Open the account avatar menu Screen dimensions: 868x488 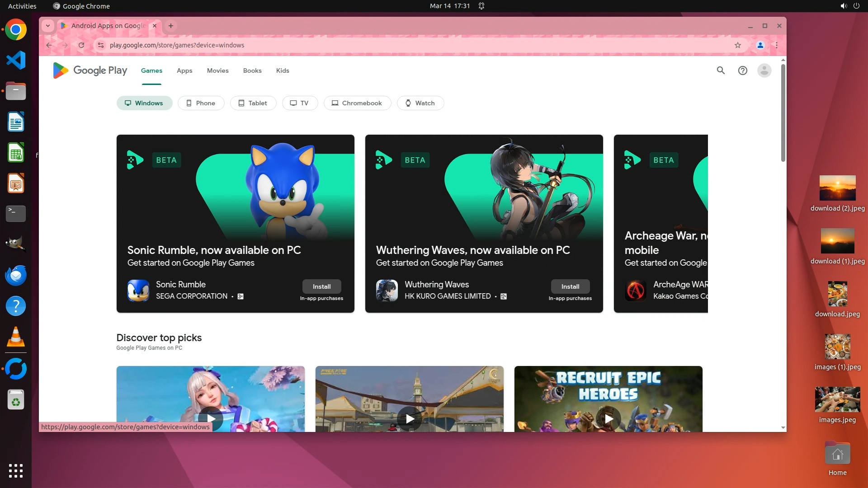[764, 70]
